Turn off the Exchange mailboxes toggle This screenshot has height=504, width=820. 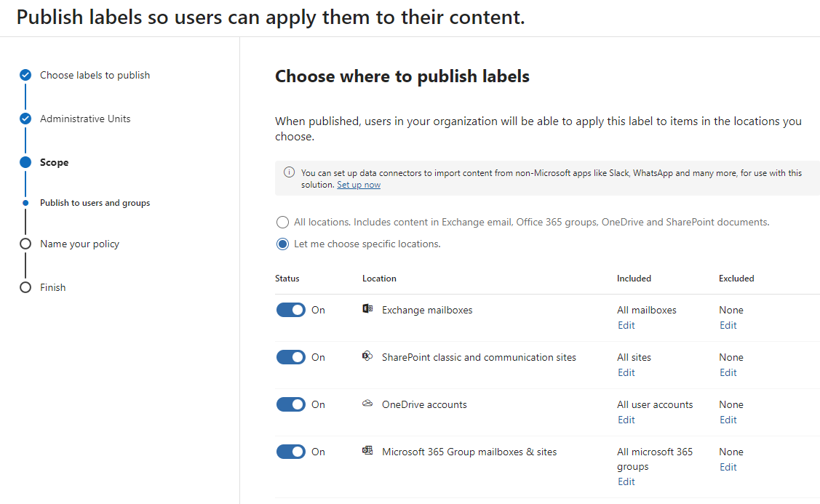tap(290, 310)
